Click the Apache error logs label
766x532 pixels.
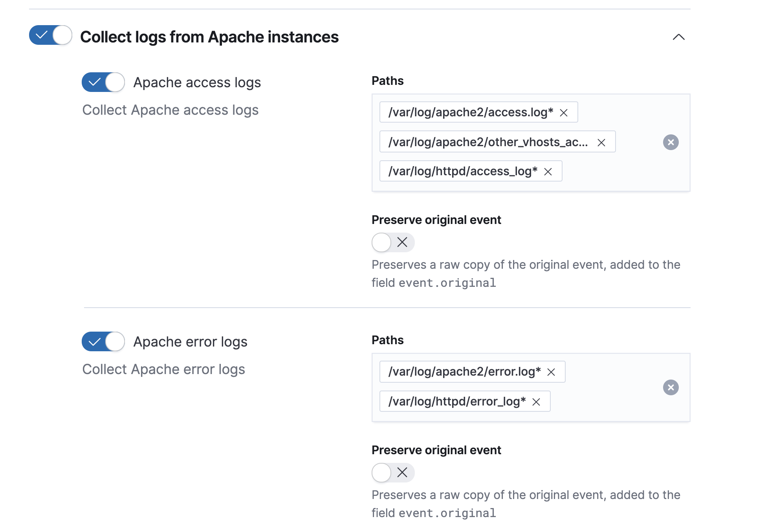click(x=190, y=342)
